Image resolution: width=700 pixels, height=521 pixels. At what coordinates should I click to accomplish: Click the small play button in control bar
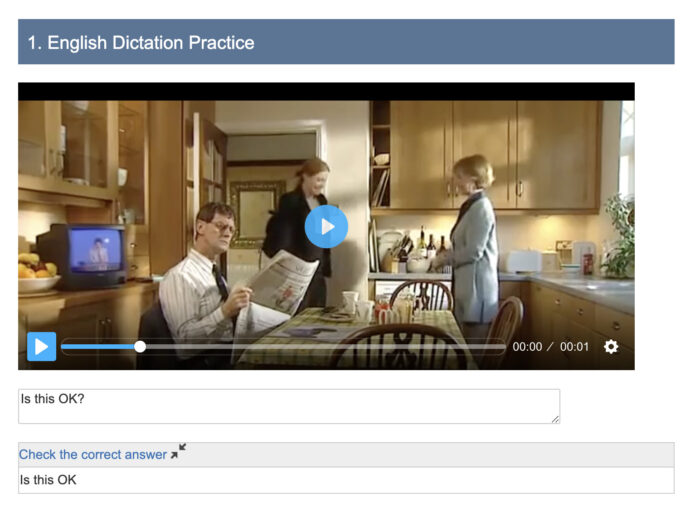(42, 346)
